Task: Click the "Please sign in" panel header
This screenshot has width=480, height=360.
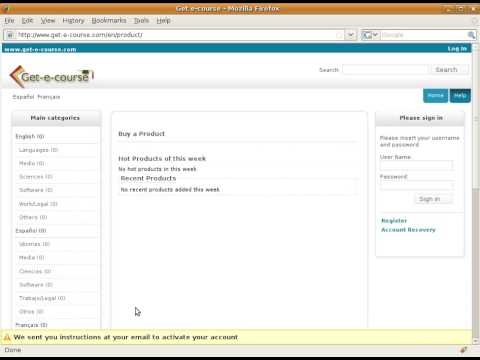Action: click(x=421, y=118)
